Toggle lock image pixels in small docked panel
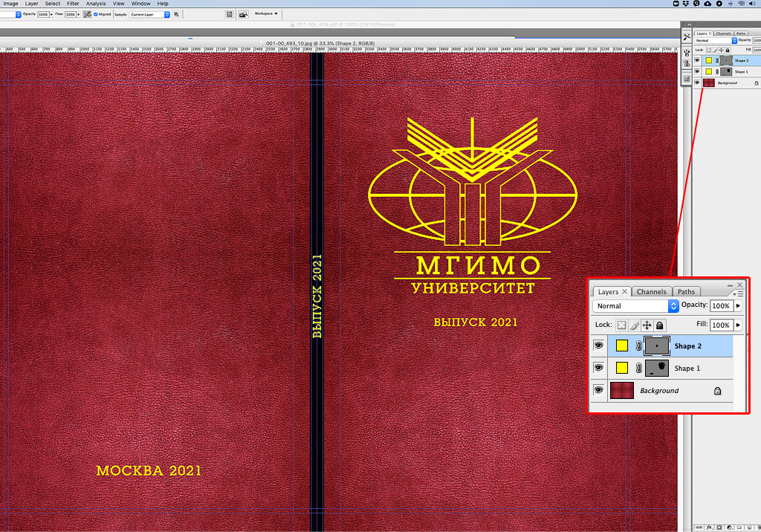Image resolution: width=761 pixels, height=532 pixels. pos(715,50)
